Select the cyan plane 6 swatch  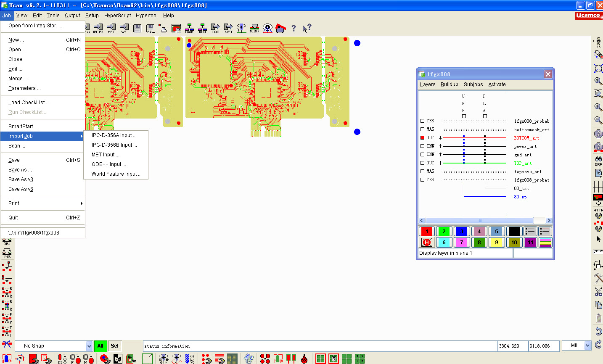[x=444, y=242]
